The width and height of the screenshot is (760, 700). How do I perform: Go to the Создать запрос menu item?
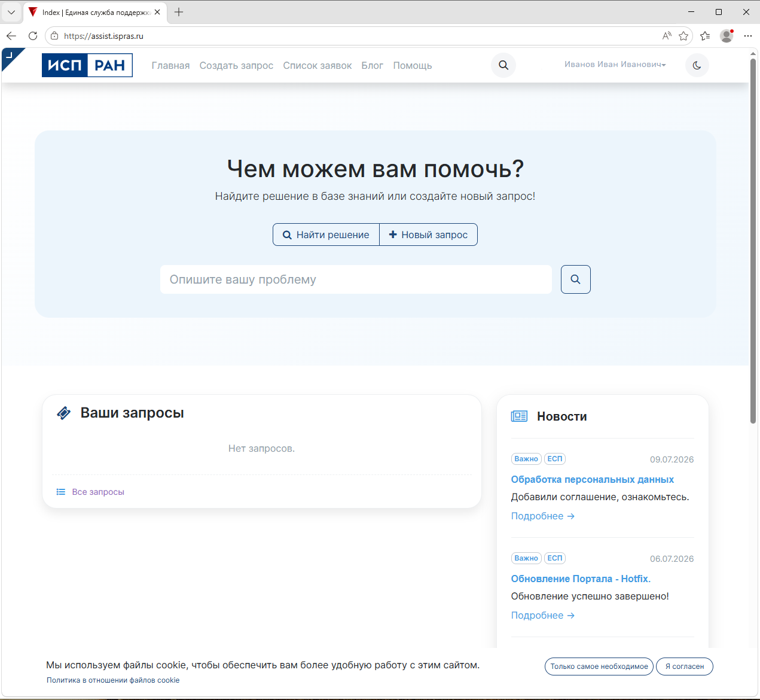click(236, 66)
